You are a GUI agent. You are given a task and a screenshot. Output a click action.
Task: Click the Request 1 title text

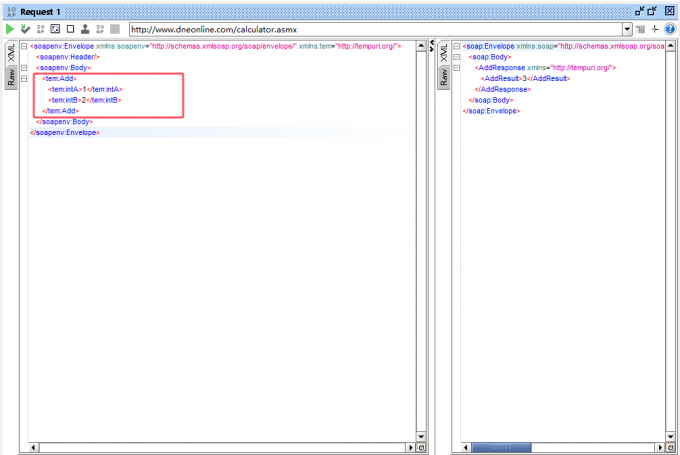point(40,12)
